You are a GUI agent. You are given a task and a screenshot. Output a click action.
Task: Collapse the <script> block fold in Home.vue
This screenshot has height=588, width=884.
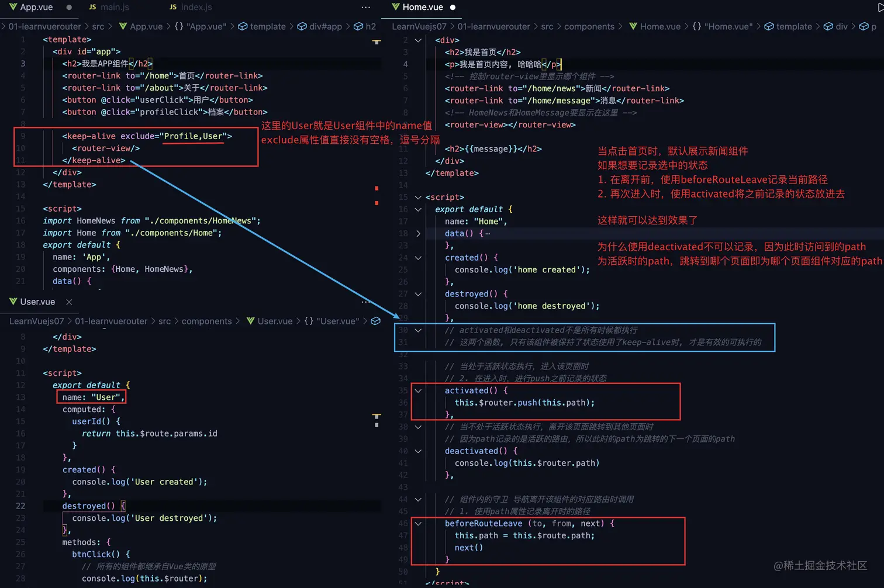click(418, 198)
